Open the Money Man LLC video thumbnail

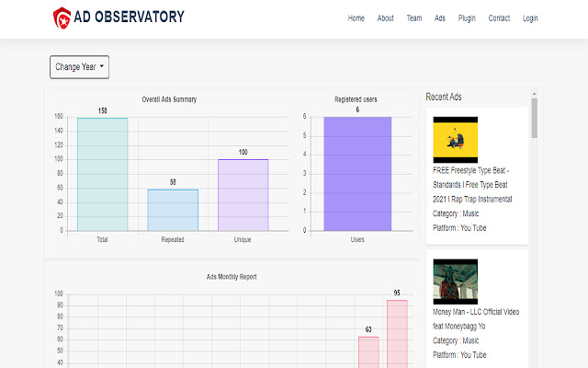(x=456, y=282)
